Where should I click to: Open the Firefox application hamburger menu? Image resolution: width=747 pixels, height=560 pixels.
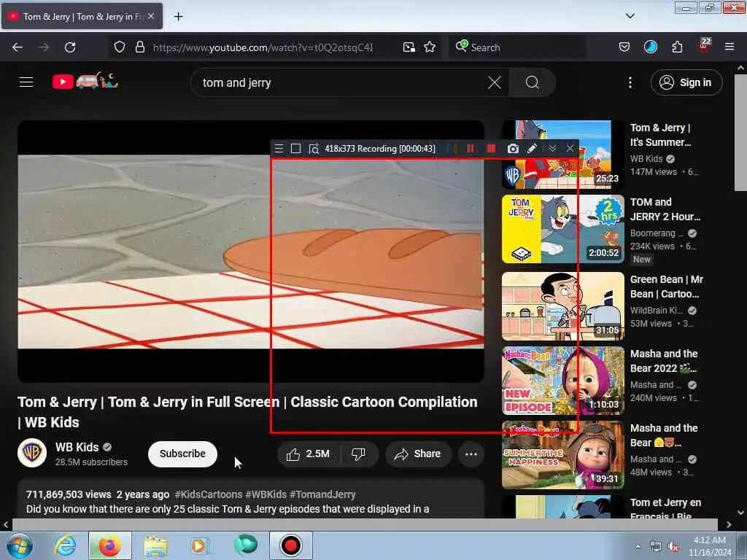(x=729, y=47)
